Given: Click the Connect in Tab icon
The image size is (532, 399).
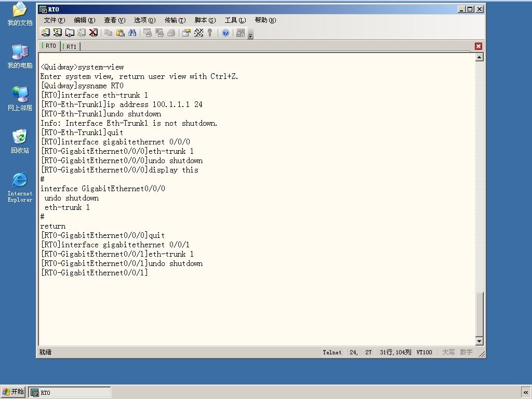Looking at the screenshot, I should (x=70, y=33).
